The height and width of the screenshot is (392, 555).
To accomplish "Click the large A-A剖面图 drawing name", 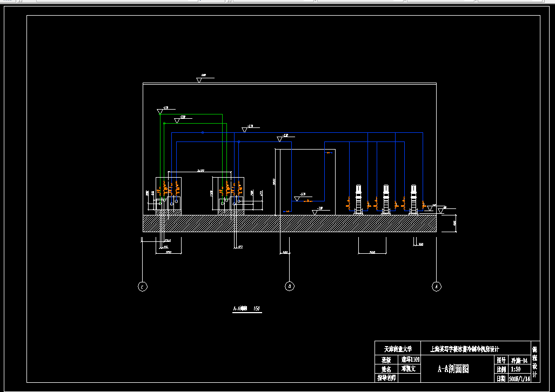I will coord(453,369).
